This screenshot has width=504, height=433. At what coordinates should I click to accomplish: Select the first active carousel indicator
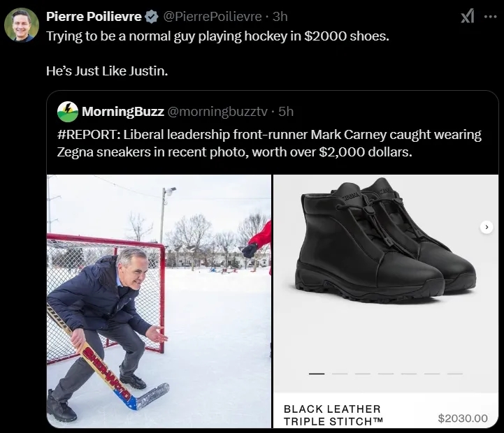317,374
